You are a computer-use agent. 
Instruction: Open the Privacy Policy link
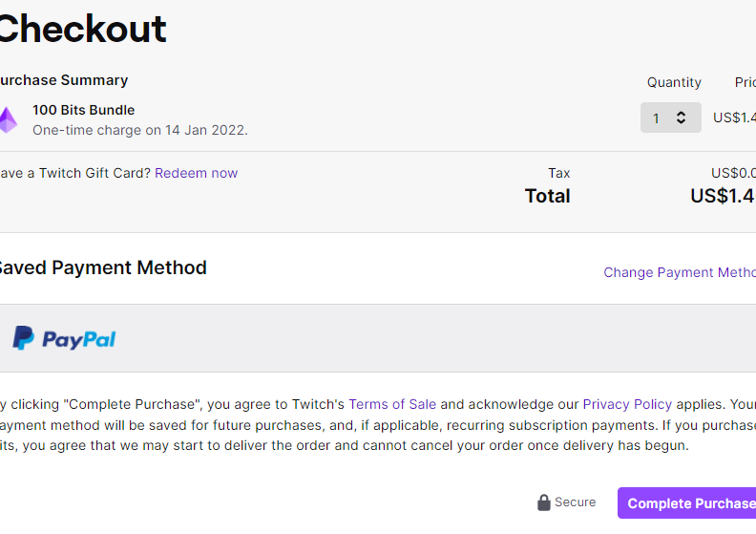[x=627, y=404]
